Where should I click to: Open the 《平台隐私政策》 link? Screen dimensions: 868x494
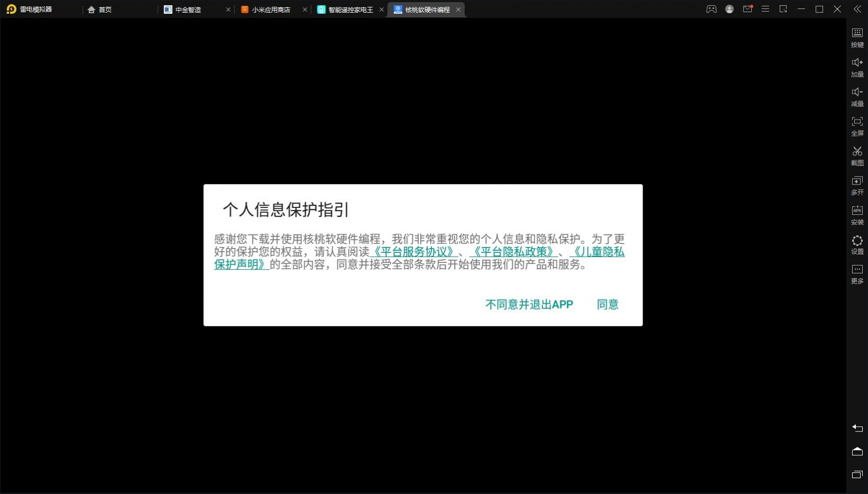(x=514, y=252)
